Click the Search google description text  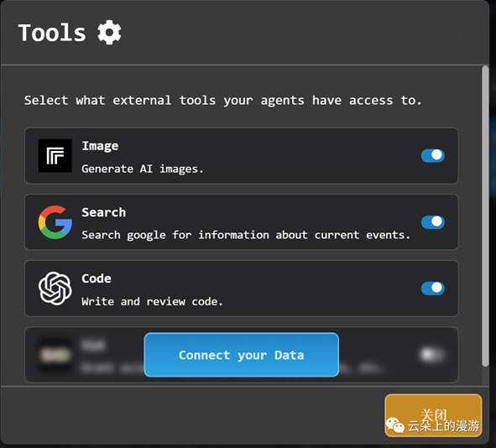[x=246, y=235]
